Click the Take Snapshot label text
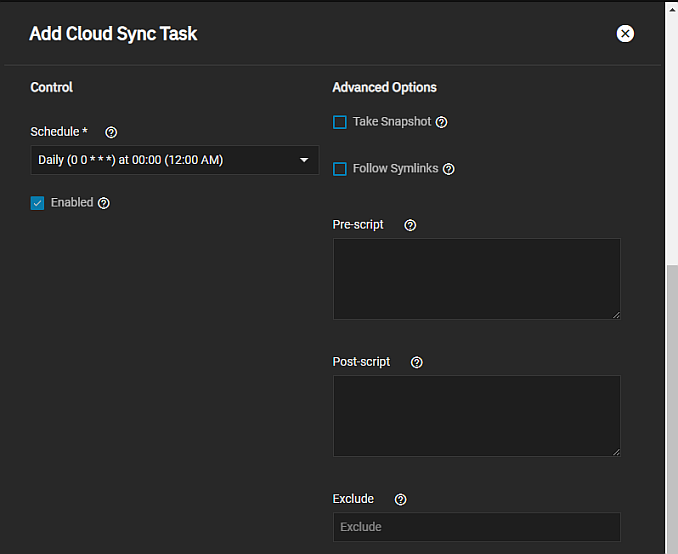The image size is (678, 554). pyautogui.click(x=391, y=122)
